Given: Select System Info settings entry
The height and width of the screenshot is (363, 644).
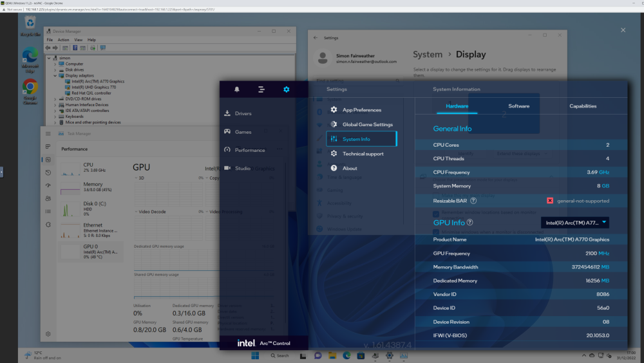Looking at the screenshot, I should tap(361, 139).
